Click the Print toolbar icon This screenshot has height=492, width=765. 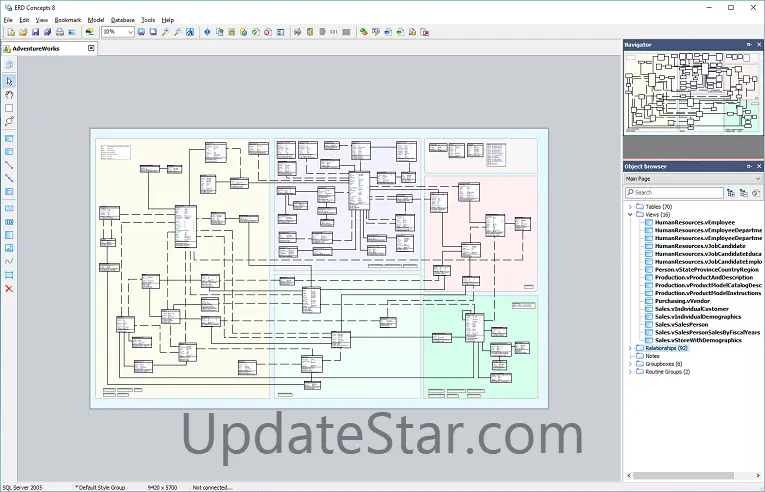click(60, 32)
